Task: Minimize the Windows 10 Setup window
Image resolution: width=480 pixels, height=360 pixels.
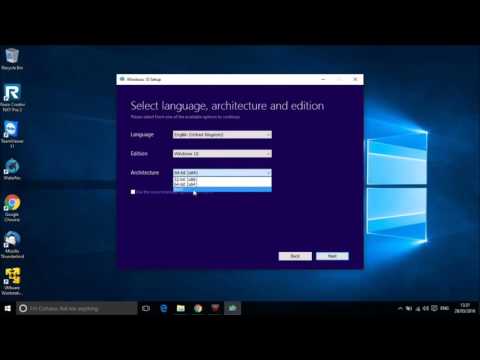Action: 323,79
